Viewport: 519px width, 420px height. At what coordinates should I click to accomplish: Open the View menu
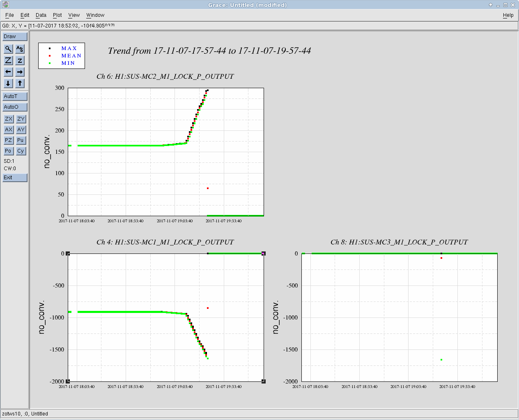point(74,15)
